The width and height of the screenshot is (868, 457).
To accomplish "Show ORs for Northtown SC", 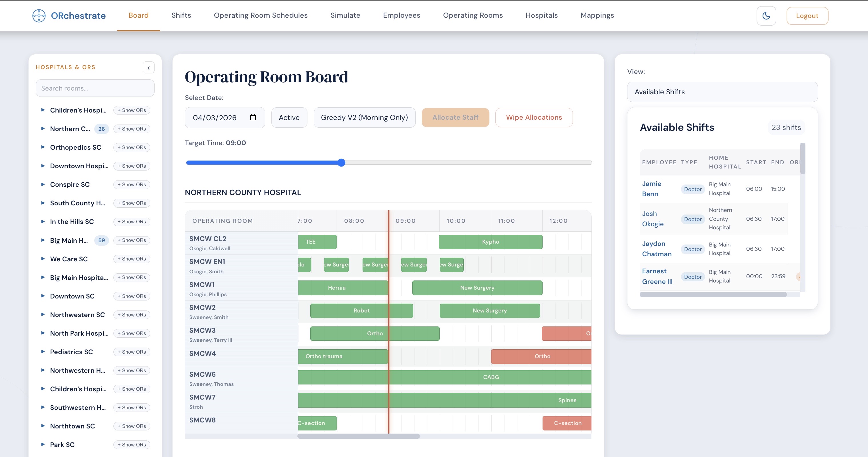I will click(132, 426).
